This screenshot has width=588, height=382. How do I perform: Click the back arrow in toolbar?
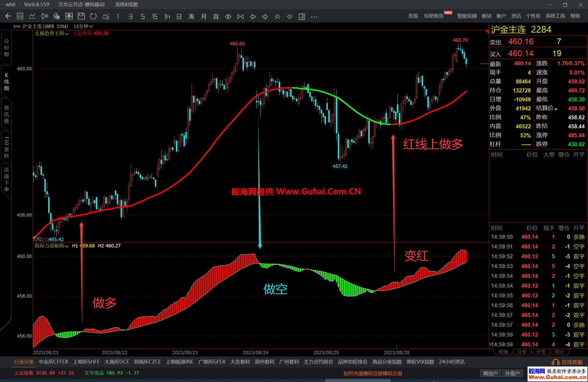click(8, 16)
